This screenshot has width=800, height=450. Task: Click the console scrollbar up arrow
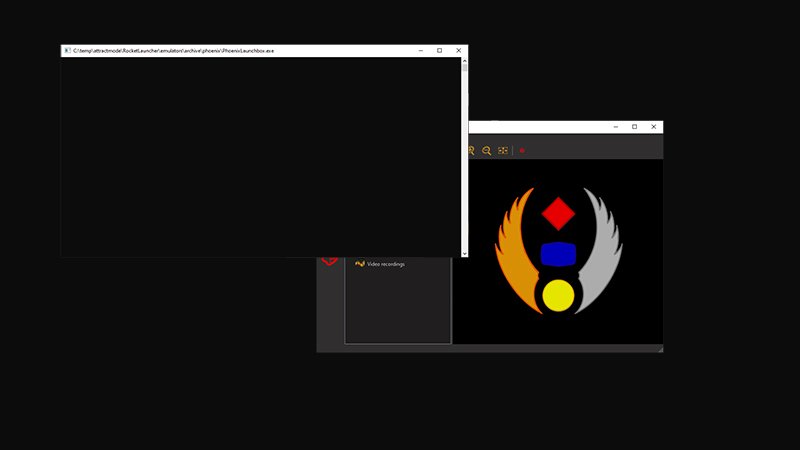coord(464,61)
